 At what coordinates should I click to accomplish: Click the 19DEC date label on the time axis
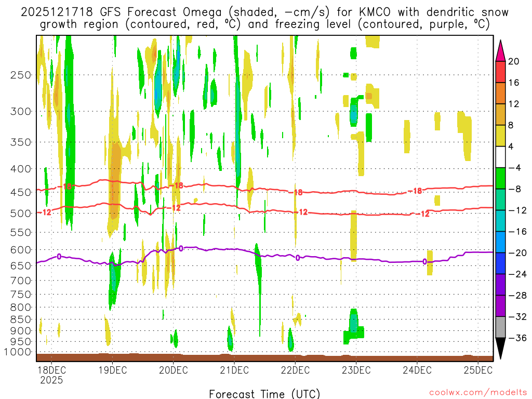pos(112,370)
